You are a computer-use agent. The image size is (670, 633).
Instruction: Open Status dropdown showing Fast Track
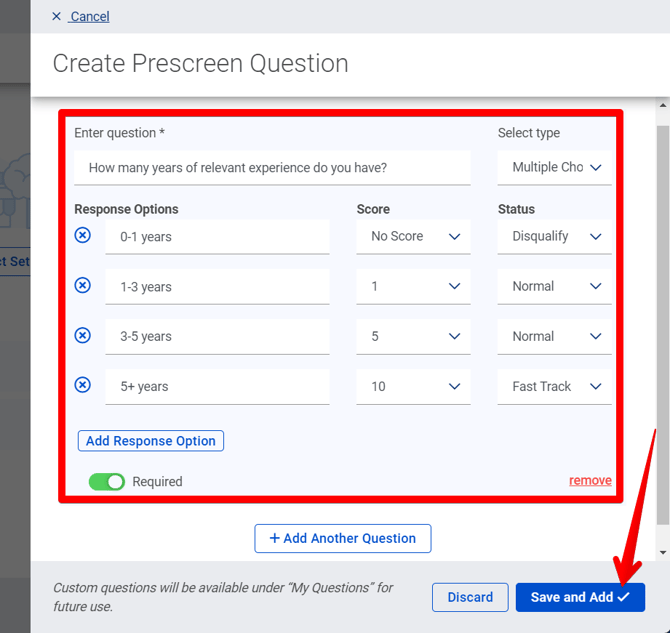[555, 386]
